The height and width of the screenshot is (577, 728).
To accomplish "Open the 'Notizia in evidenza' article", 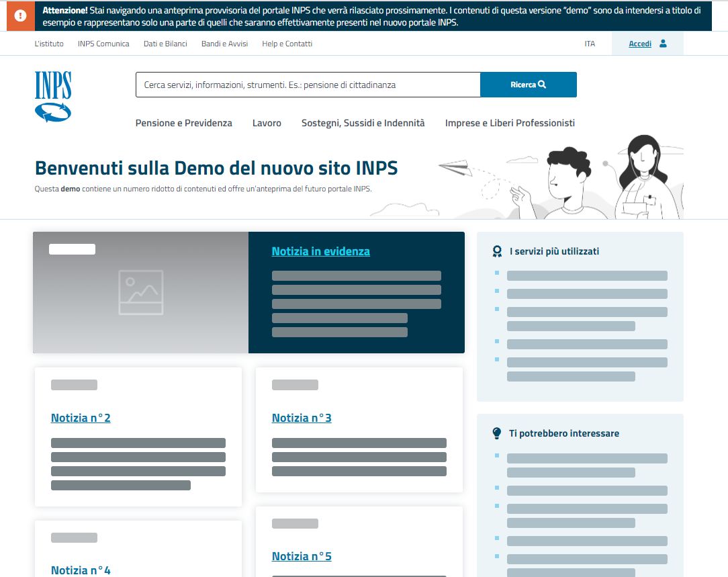I will [x=320, y=251].
